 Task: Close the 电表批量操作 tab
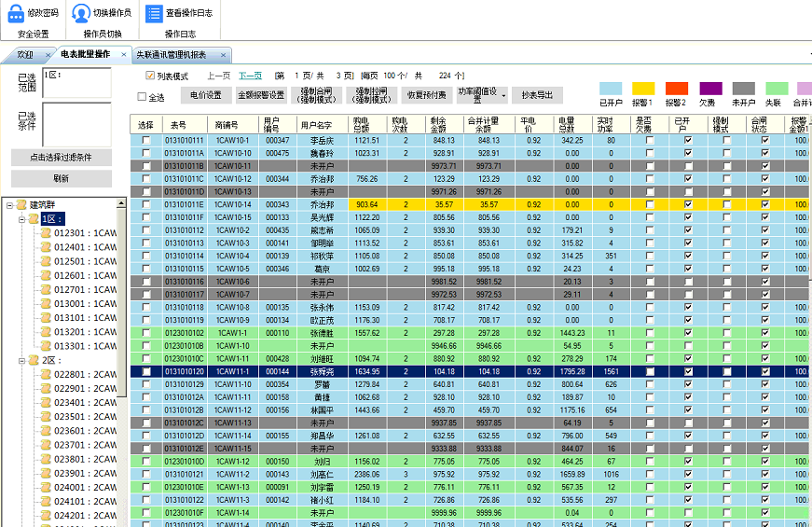pos(124,54)
